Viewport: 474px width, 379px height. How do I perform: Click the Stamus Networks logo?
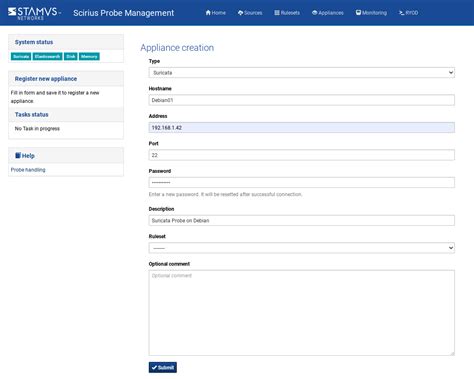(x=34, y=13)
